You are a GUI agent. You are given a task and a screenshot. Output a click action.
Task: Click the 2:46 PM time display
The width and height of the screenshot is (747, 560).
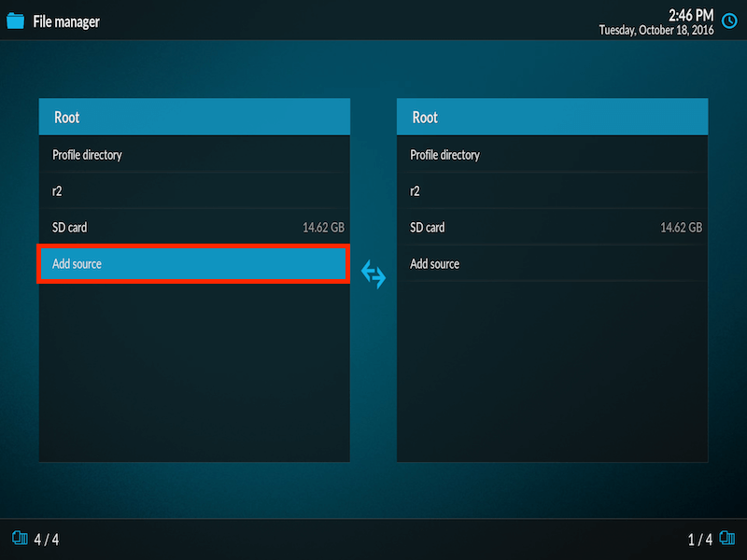pos(691,15)
